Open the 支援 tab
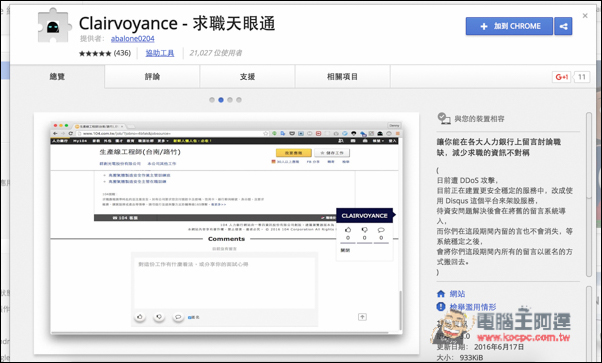602x363 pixels. pyautogui.click(x=247, y=76)
